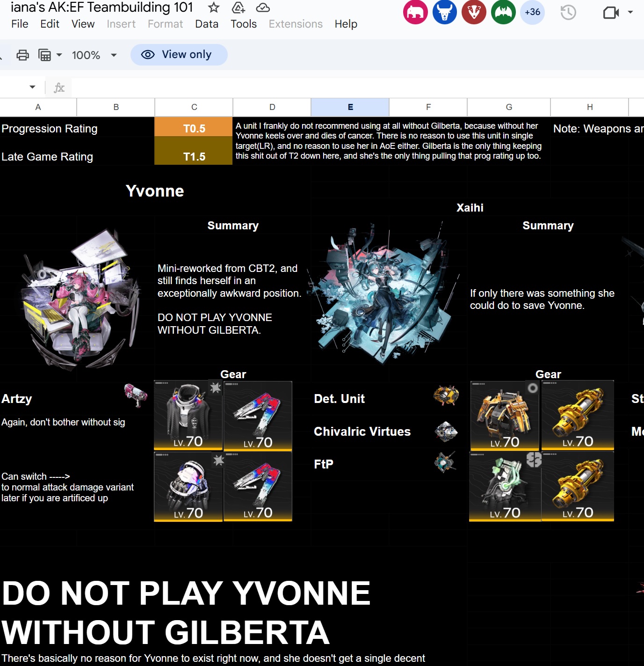The image size is (644, 666).
Task: Click "Again, don't bother without sig" text
Action: coord(63,422)
